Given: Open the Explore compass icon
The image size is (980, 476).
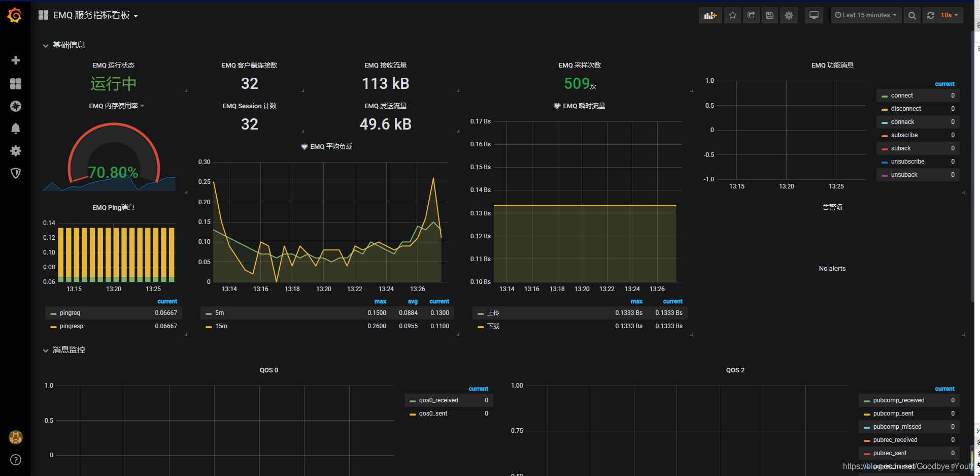Looking at the screenshot, I should point(16,106).
